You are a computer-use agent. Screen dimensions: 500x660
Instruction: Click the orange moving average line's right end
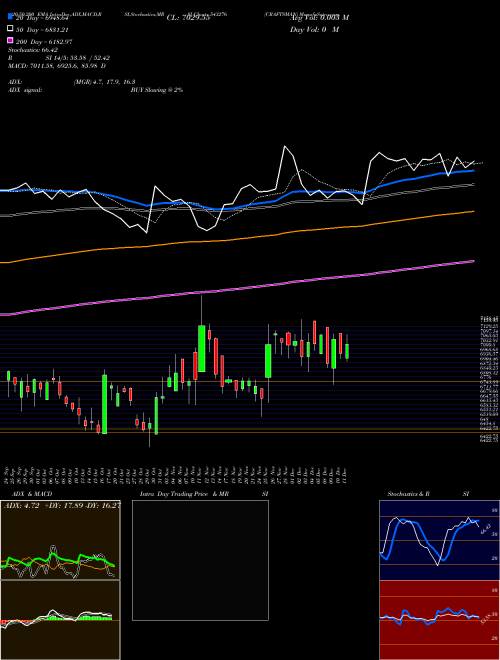click(x=472, y=212)
